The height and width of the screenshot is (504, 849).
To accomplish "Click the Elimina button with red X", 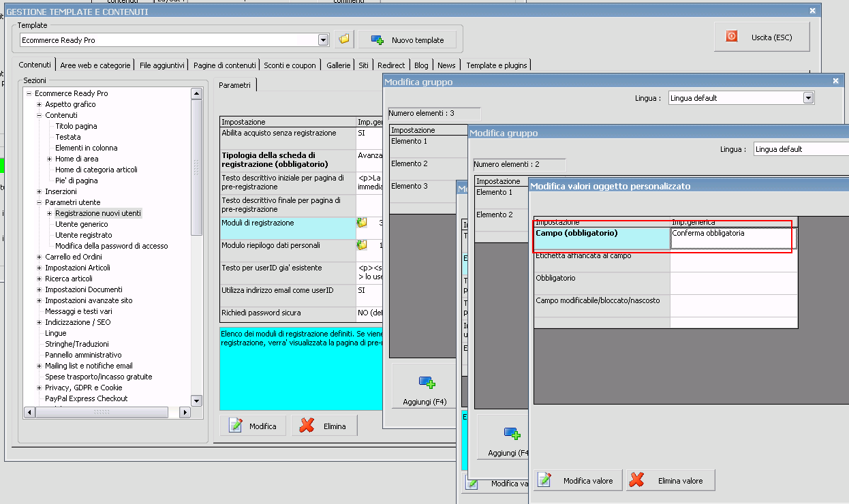I will tap(324, 426).
